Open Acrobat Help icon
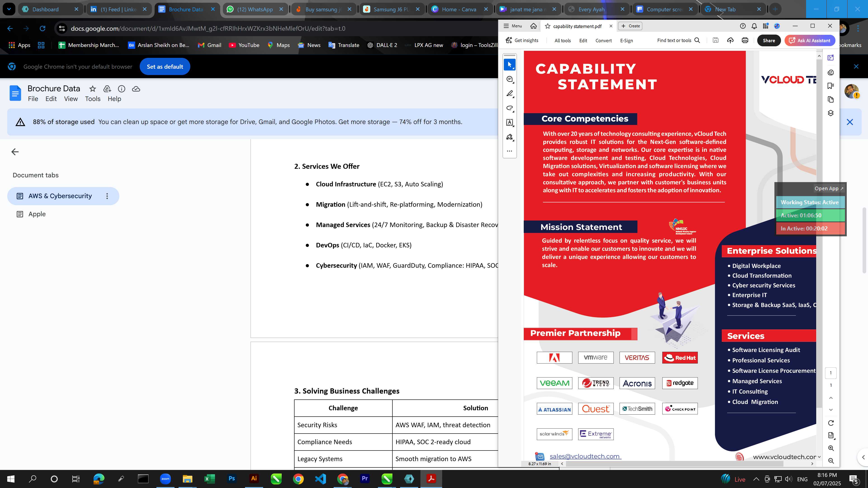Screen dimensions: 868x488 point(743,26)
